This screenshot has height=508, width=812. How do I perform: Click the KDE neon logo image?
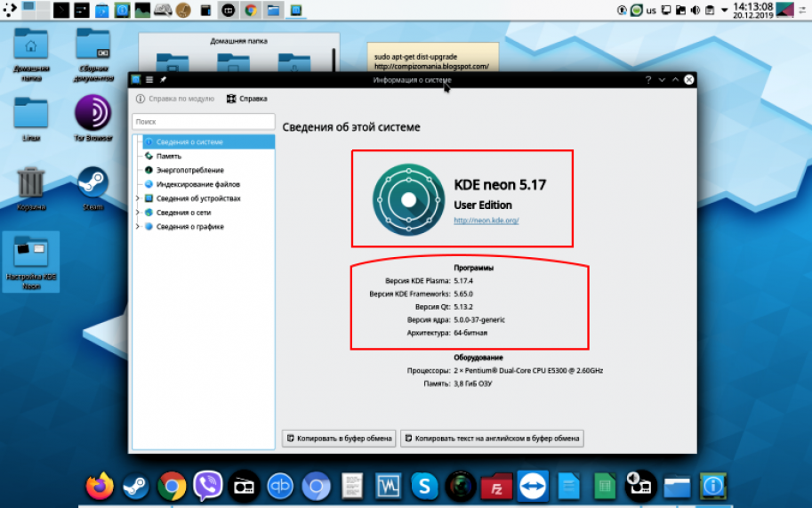408,199
